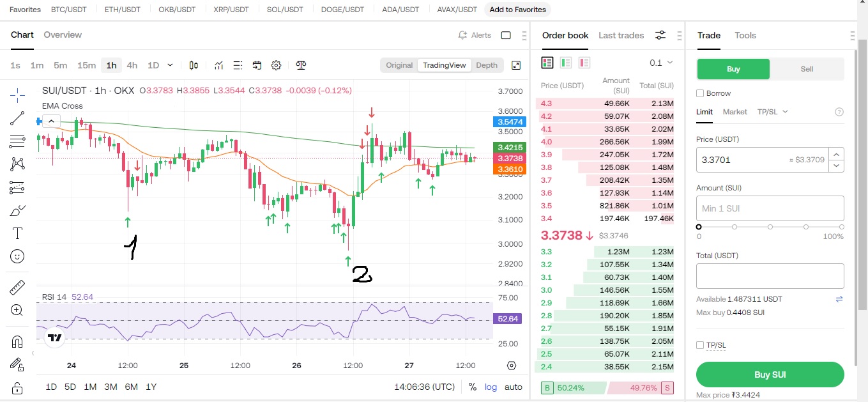The width and height of the screenshot is (868, 402).
Task: Click the balance scale compare icon
Action: tap(301, 65)
